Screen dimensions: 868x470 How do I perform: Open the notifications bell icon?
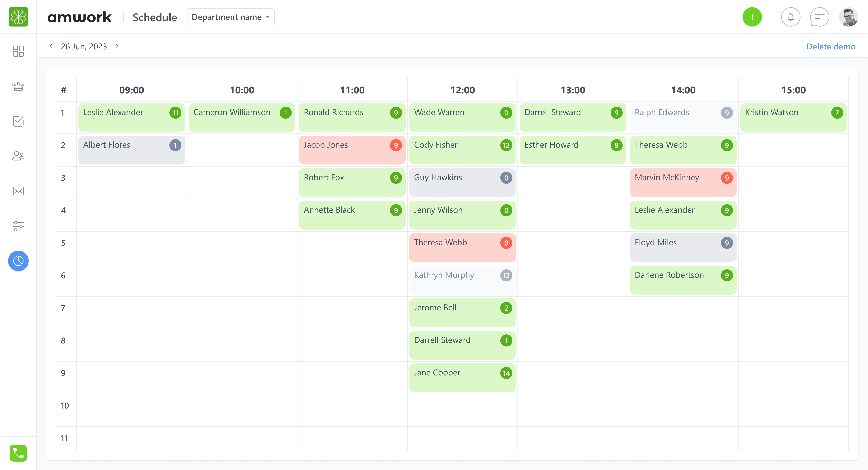coord(791,17)
